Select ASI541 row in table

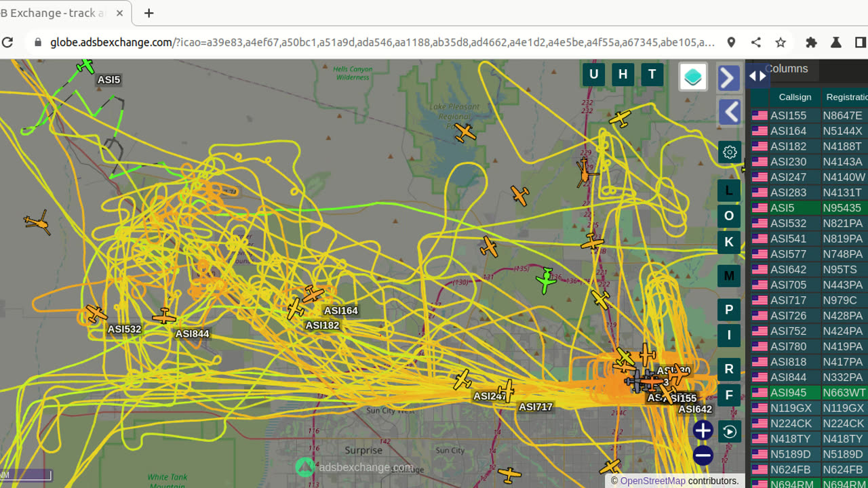[x=809, y=239]
